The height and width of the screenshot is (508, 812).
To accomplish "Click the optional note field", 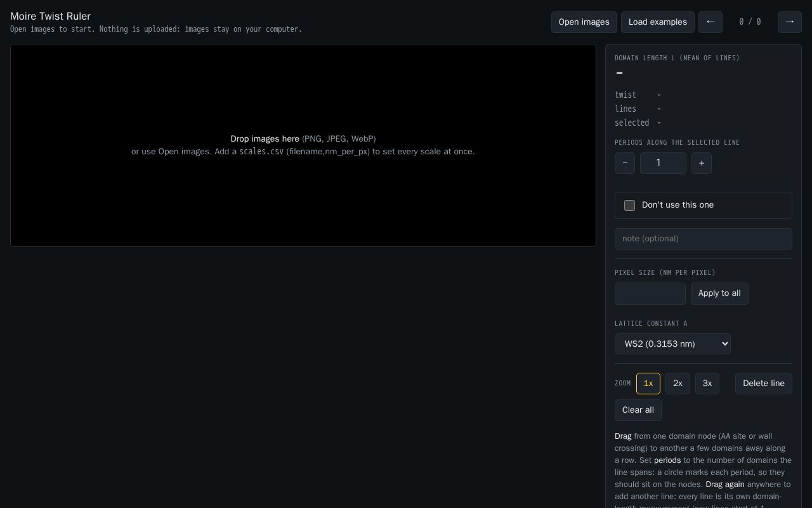I will coord(704,239).
